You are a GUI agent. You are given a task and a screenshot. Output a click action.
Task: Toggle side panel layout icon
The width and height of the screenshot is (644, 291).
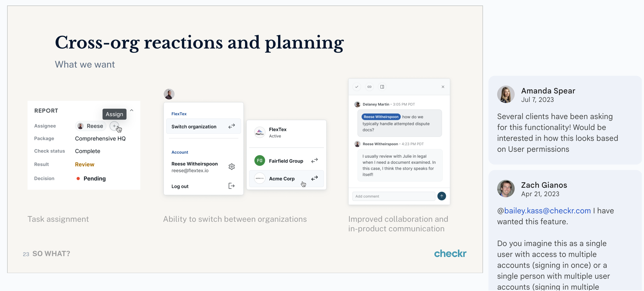tap(382, 87)
